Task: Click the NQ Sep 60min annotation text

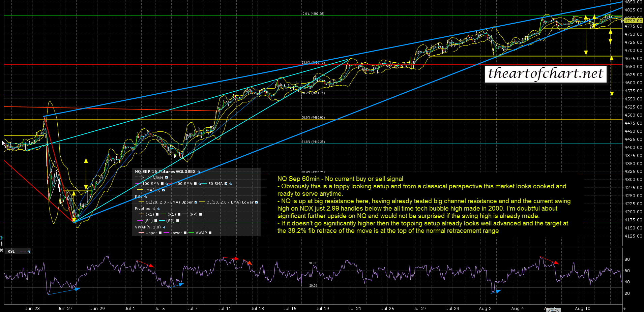Action: click(x=340, y=179)
